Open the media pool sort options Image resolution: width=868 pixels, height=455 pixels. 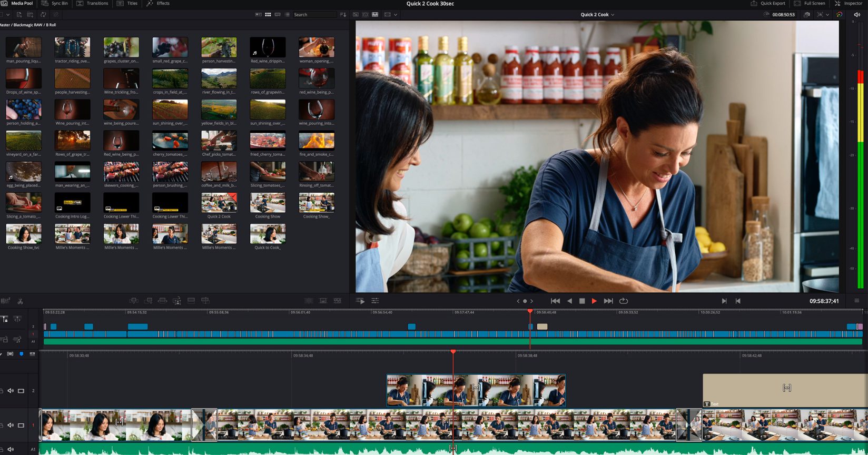click(x=343, y=15)
